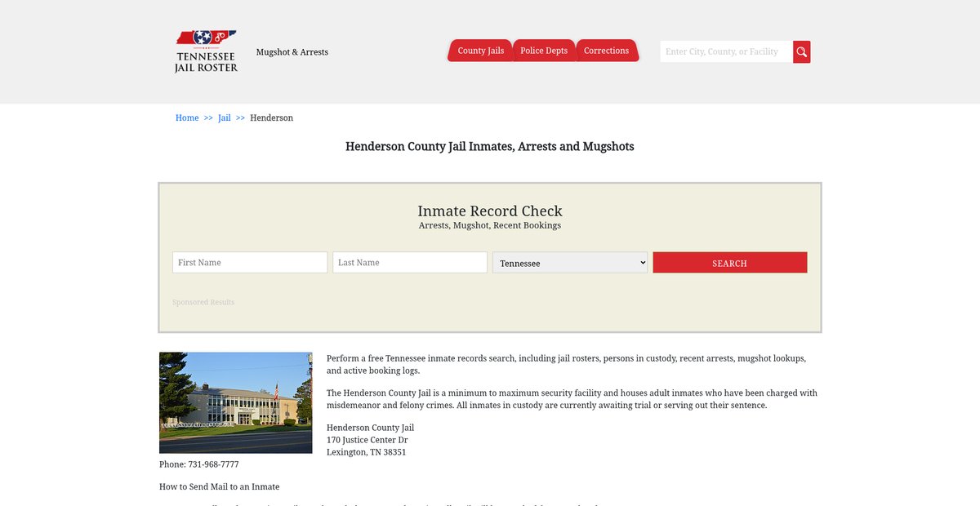Go to Home via breadcrumb

(x=187, y=118)
